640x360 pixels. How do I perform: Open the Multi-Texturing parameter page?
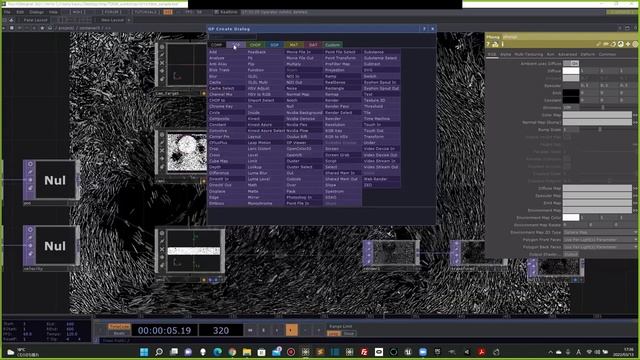point(529,54)
